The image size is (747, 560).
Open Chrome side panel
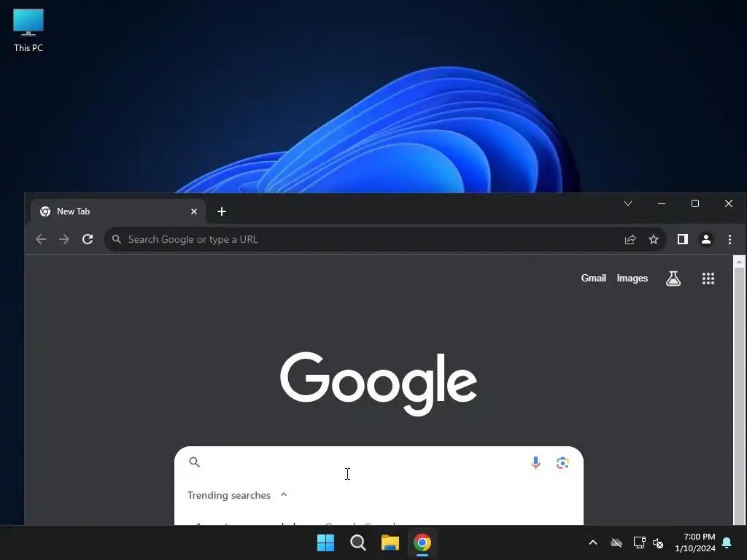click(x=682, y=239)
